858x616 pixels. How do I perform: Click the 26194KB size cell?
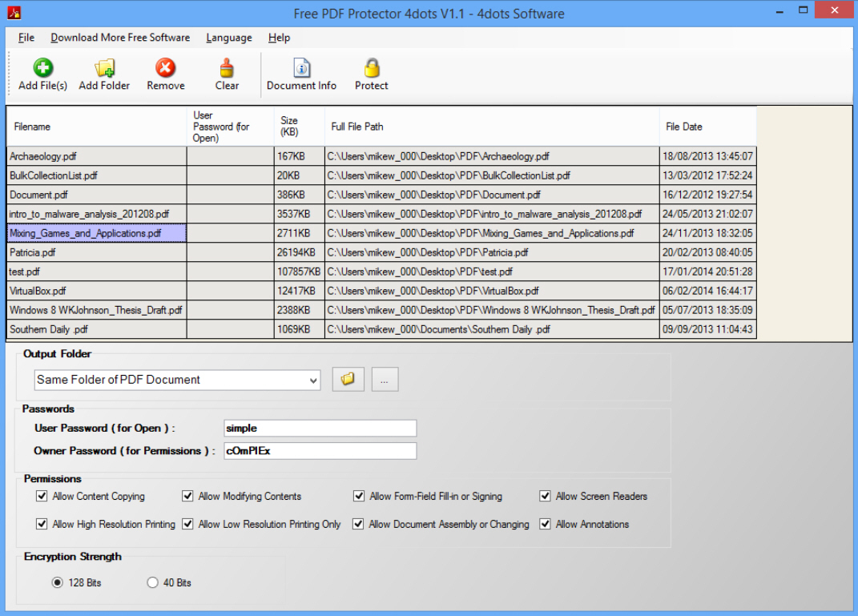coord(300,252)
